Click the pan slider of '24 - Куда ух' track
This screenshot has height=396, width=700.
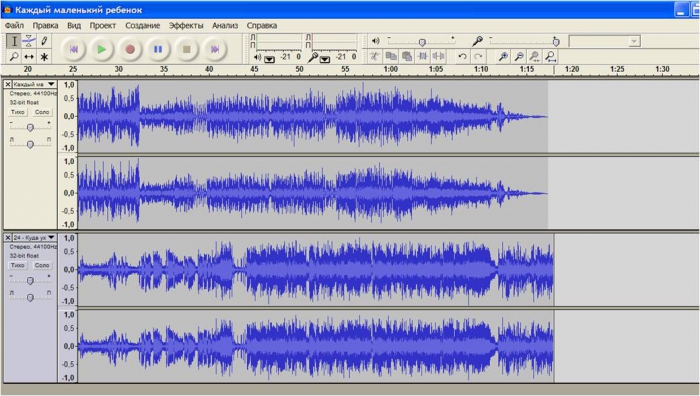pyautogui.click(x=30, y=297)
